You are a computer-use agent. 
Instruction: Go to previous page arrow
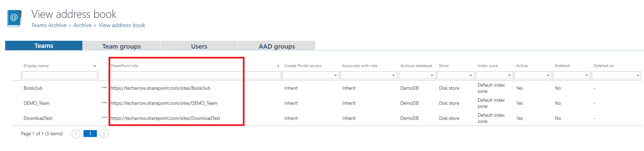76,134
